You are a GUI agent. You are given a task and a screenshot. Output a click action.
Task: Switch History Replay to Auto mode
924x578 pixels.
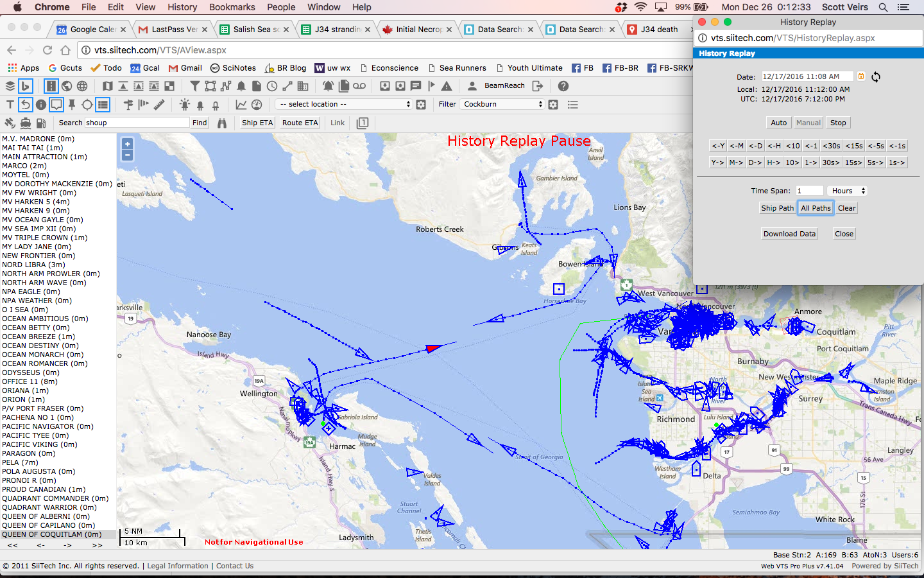[x=778, y=123]
